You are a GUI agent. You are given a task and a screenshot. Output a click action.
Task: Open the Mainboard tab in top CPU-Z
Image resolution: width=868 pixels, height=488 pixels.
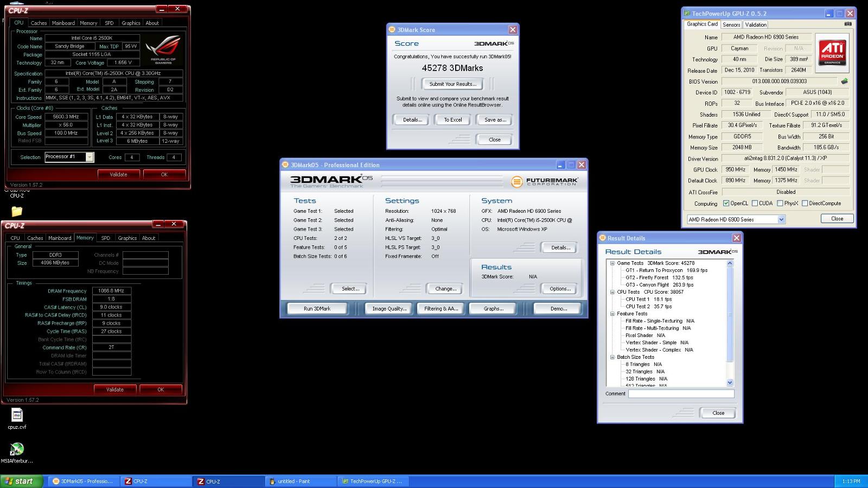[x=63, y=23]
